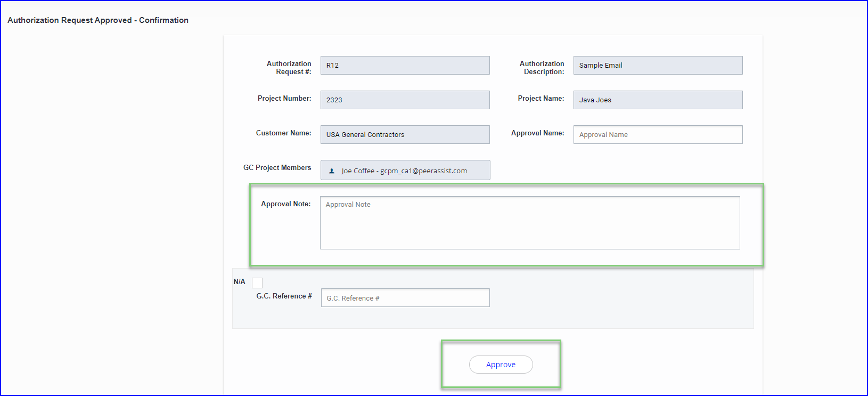Click the 'Project Number:' label

(x=284, y=98)
